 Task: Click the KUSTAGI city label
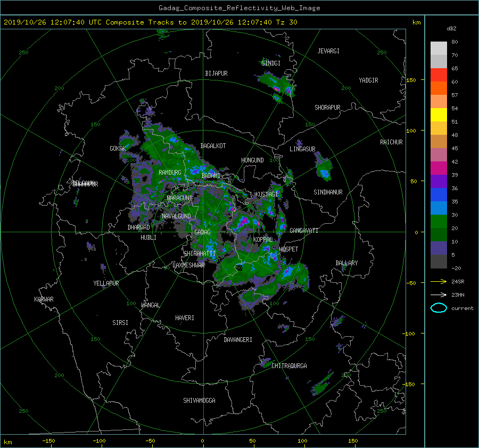(267, 194)
